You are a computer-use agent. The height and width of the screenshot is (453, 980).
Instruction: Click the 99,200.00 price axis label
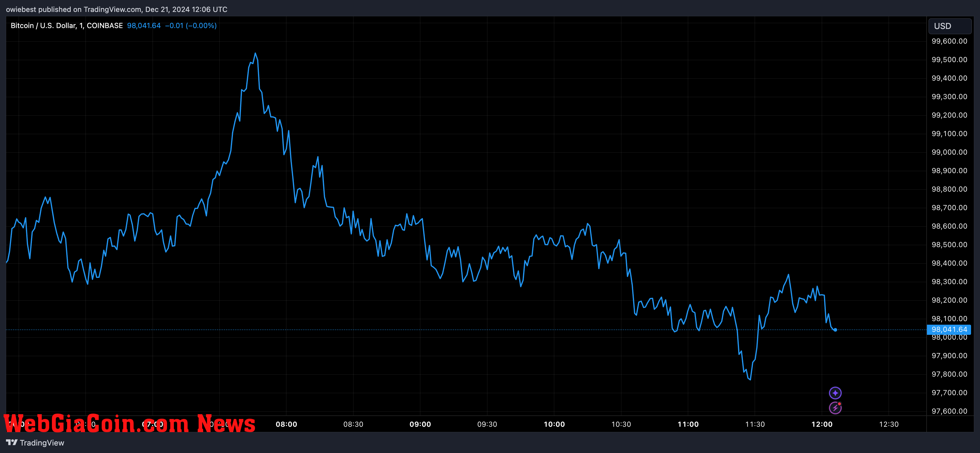point(949,115)
